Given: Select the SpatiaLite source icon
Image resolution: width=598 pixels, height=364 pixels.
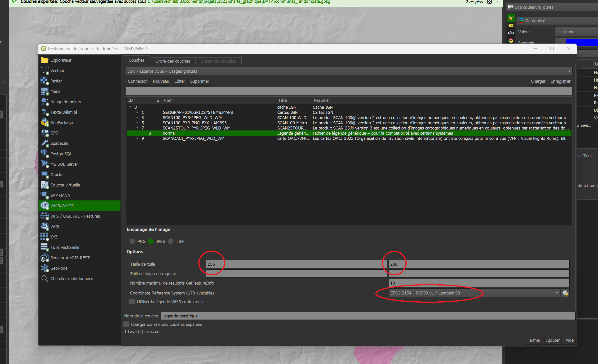Looking at the screenshot, I should (x=45, y=143).
